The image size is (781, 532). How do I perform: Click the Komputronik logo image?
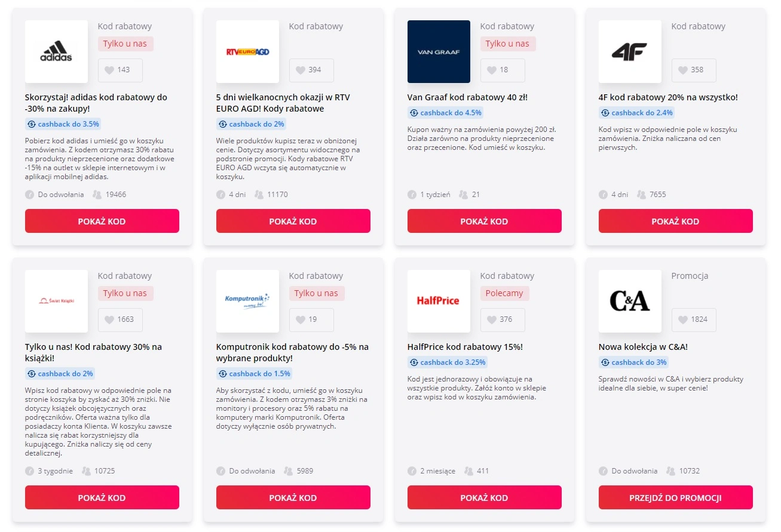point(247,301)
